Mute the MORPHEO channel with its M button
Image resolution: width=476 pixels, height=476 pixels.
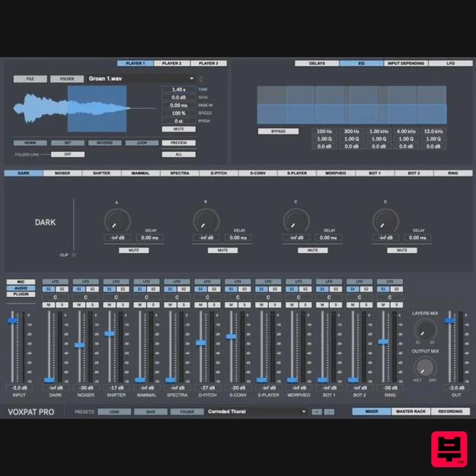[292, 303]
